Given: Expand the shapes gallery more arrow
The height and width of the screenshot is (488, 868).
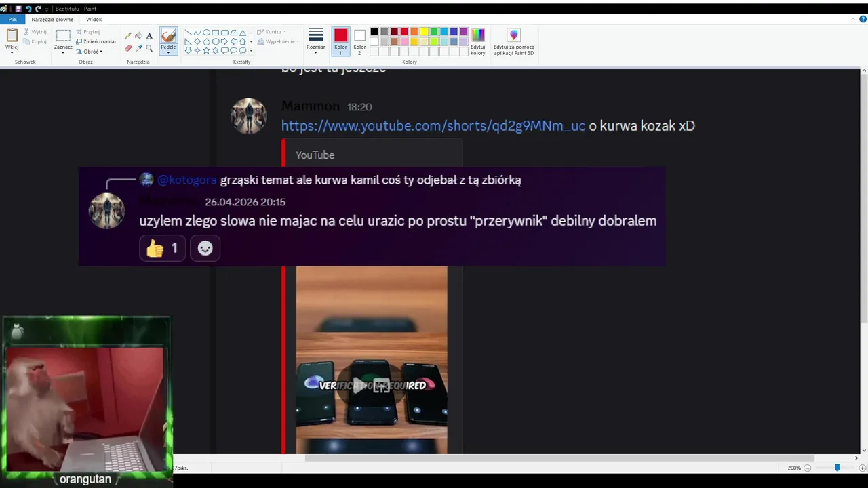Looking at the screenshot, I should point(251,50).
